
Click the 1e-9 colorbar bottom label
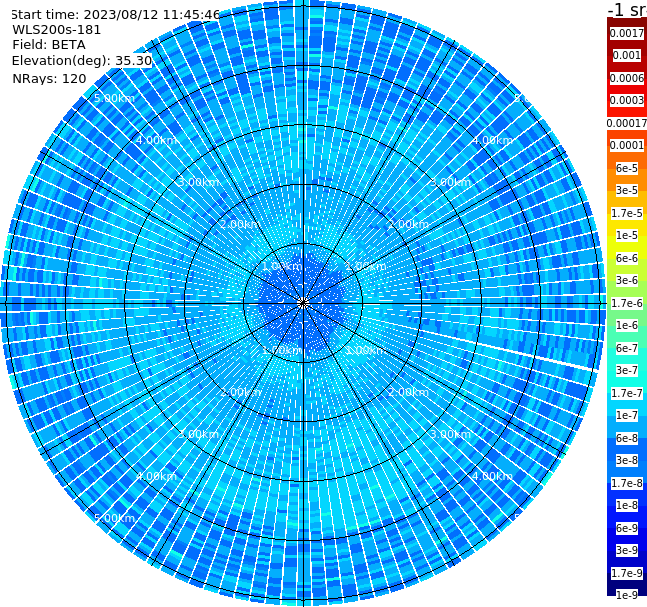click(627, 595)
